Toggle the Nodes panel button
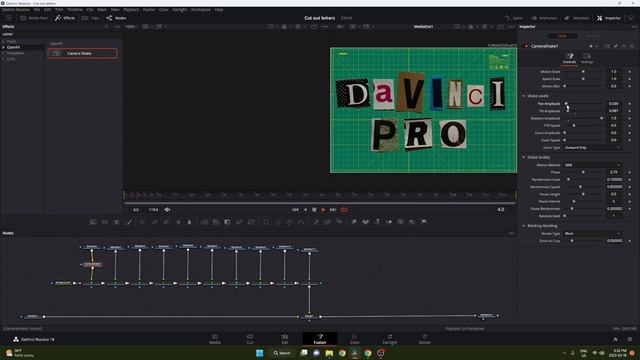Image resolution: width=640 pixels, height=360 pixels. (x=116, y=18)
